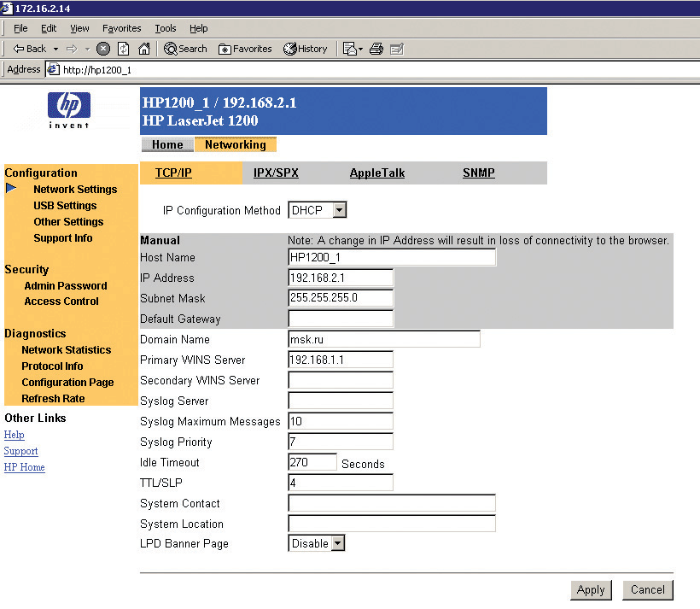Click the Support link under Other Links

20,451
